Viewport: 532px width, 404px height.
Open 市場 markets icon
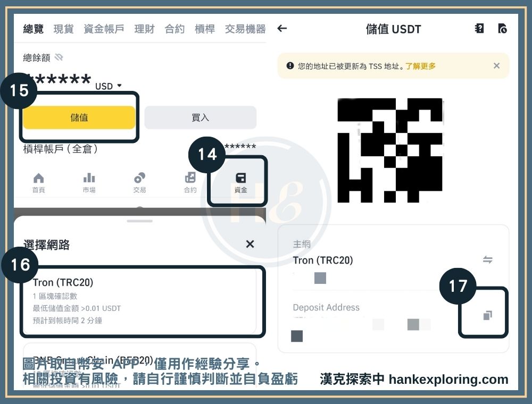pyautogui.click(x=89, y=182)
